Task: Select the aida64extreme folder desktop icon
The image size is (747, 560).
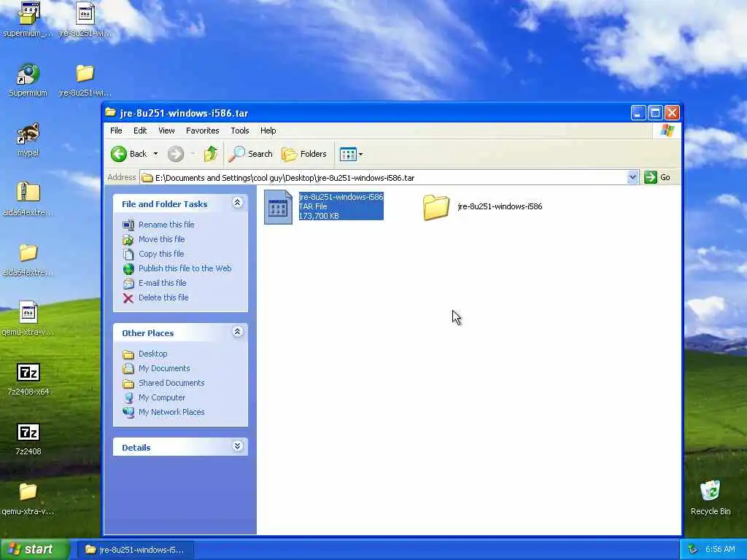Action: tap(28, 260)
